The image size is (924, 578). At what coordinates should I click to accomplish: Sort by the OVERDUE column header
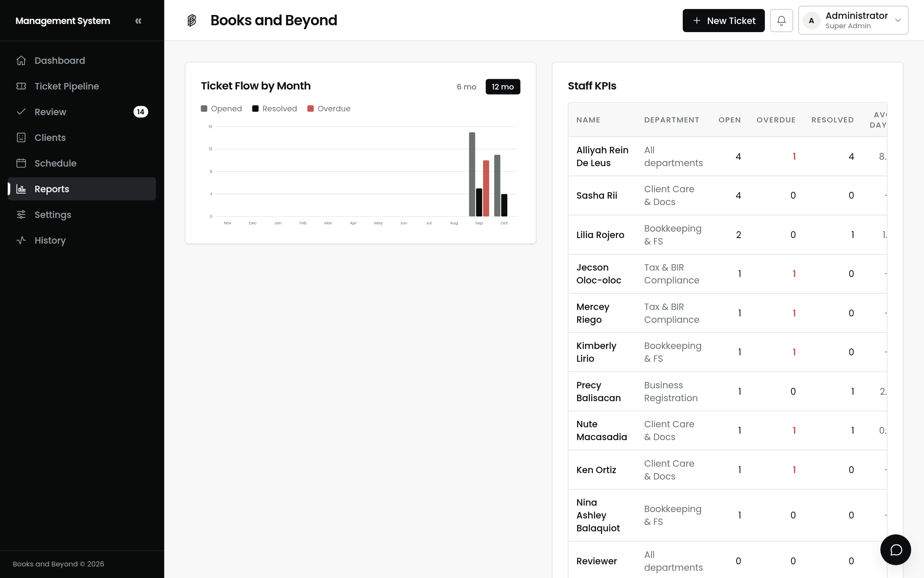click(x=776, y=120)
